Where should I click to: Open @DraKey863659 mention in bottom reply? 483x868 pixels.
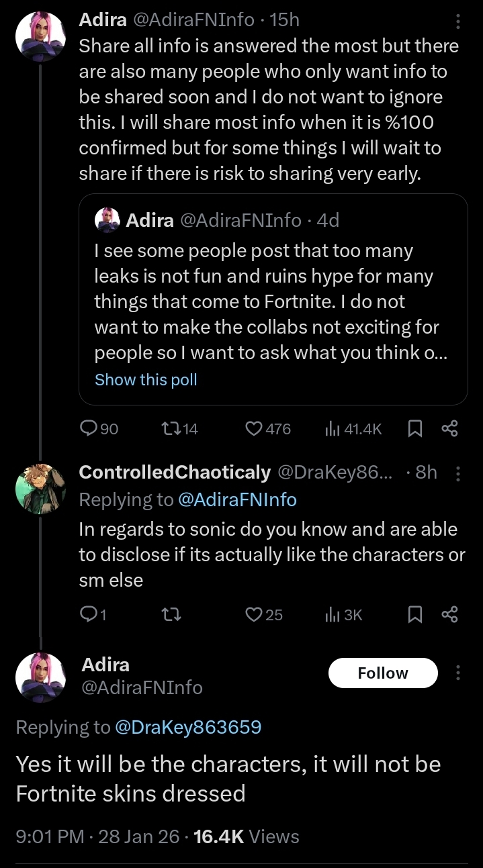tap(188, 727)
